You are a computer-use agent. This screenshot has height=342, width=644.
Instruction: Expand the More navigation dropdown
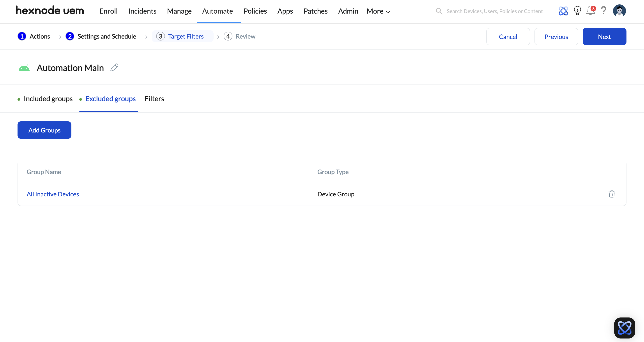tap(378, 11)
